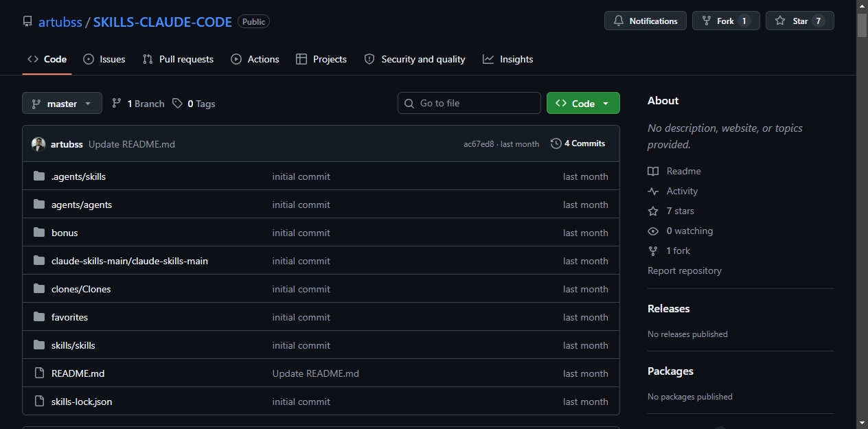Click the search icon in Go to file
This screenshot has width=868, height=429.
(x=409, y=103)
